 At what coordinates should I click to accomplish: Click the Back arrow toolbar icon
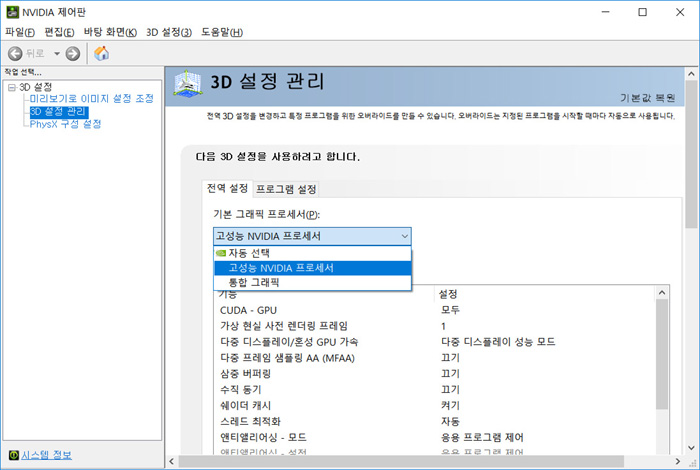(15, 54)
